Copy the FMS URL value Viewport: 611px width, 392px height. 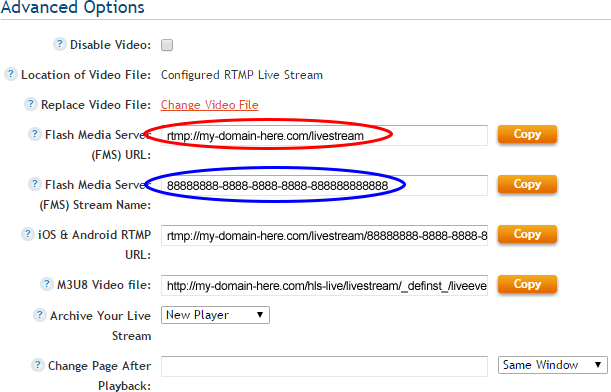click(527, 134)
